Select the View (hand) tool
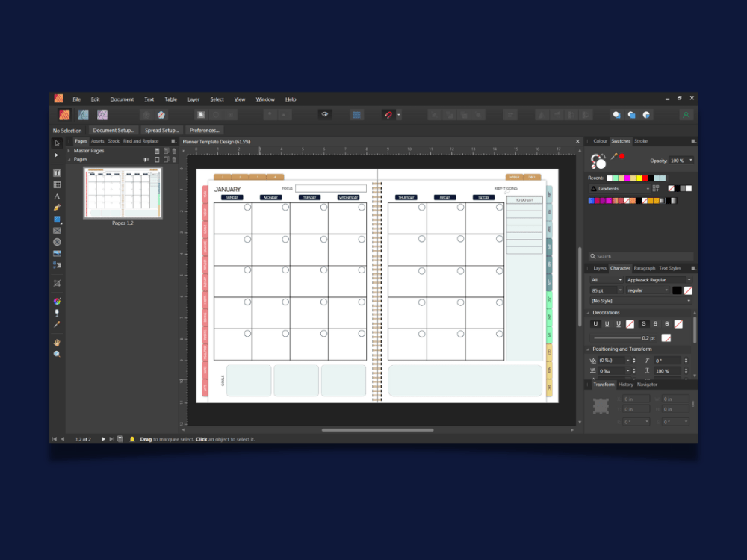Screen dimensions: 747x560 click(57, 343)
